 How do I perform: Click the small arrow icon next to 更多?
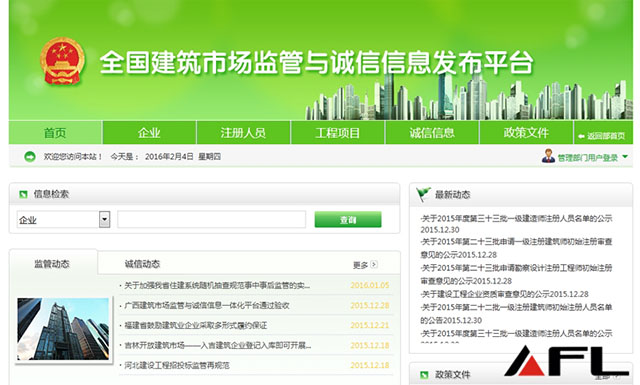point(374,265)
